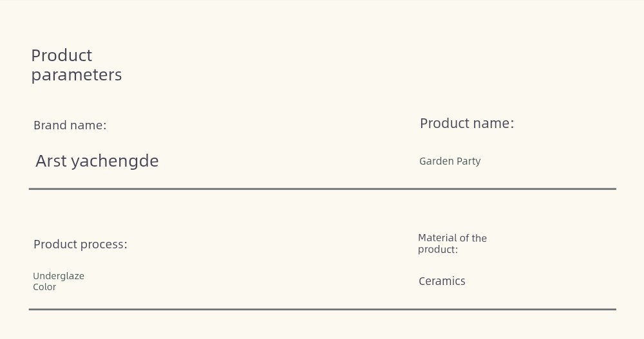Click "Product" in the "Product process:" label

point(55,244)
